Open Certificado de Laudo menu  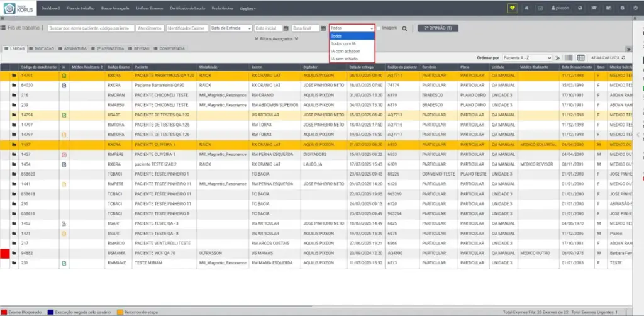pos(187,8)
